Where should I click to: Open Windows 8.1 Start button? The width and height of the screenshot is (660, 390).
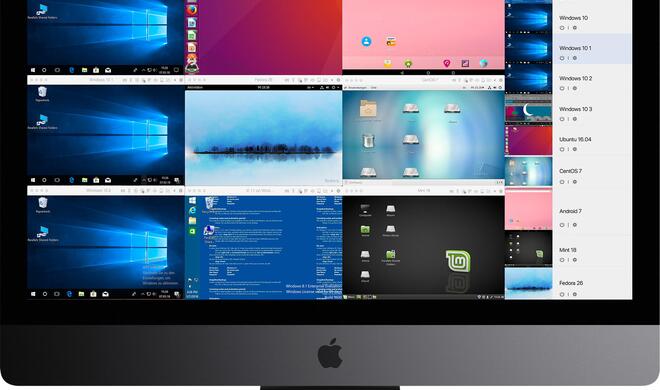[x=192, y=200]
